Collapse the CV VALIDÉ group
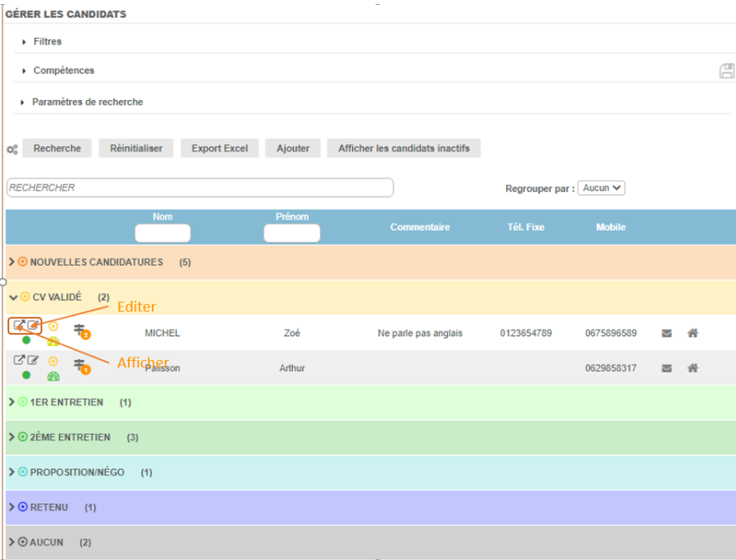The image size is (736, 560). click(x=13, y=297)
